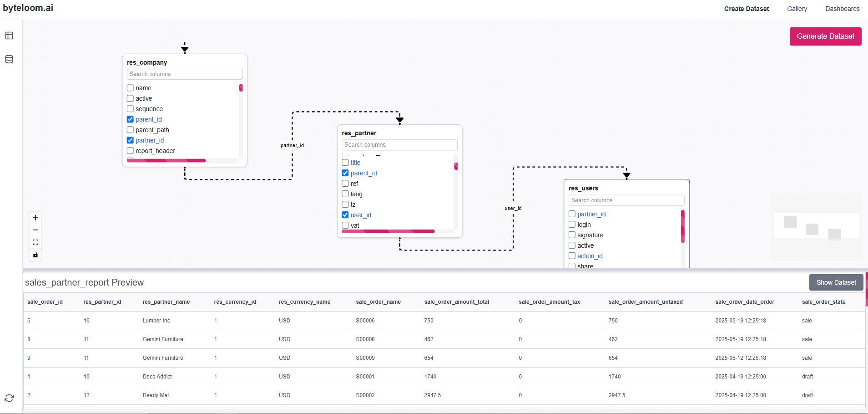Click the 2947.5 amount total cell
This screenshot has width=868, height=414.
point(433,395)
